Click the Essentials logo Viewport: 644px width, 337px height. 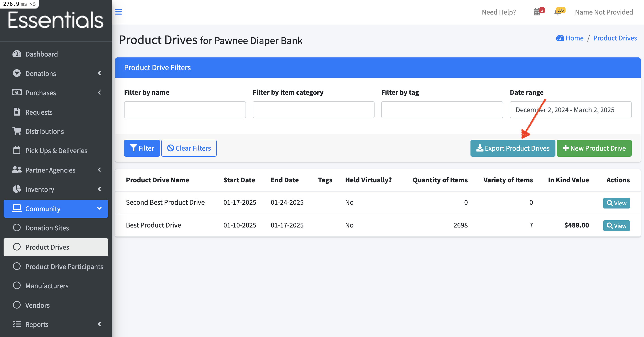(x=55, y=20)
